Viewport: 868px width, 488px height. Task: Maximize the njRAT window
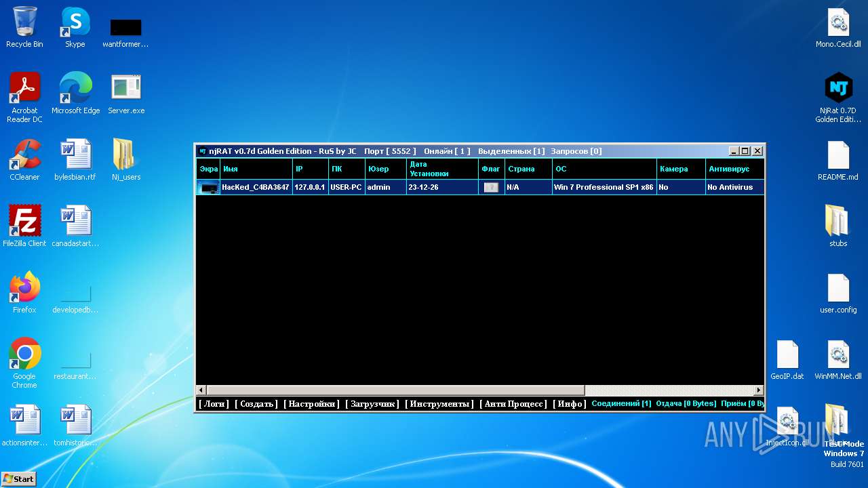pos(745,151)
